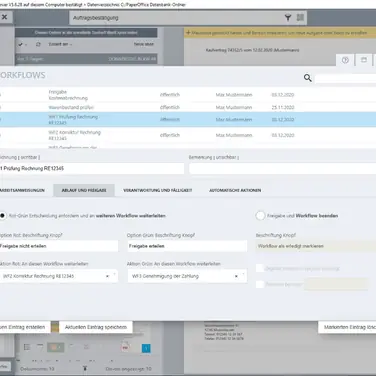Click the list view icon in bottom toolbar
376x376 pixels.
click(x=27, y=347)
